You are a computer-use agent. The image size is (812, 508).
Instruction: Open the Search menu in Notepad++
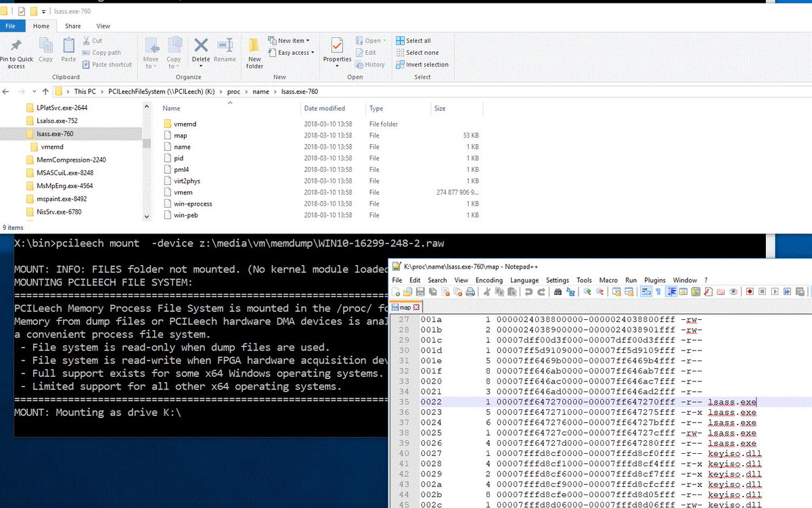click(437, 280)
